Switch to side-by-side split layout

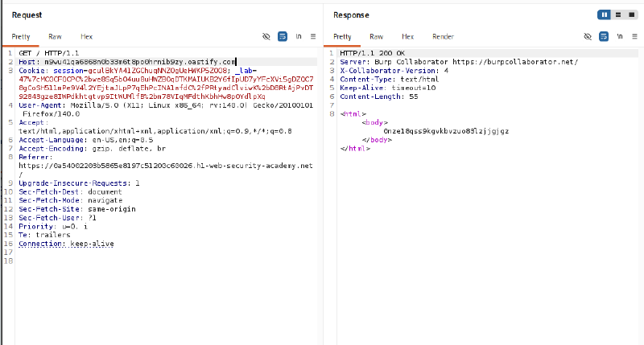click(605, 14)
